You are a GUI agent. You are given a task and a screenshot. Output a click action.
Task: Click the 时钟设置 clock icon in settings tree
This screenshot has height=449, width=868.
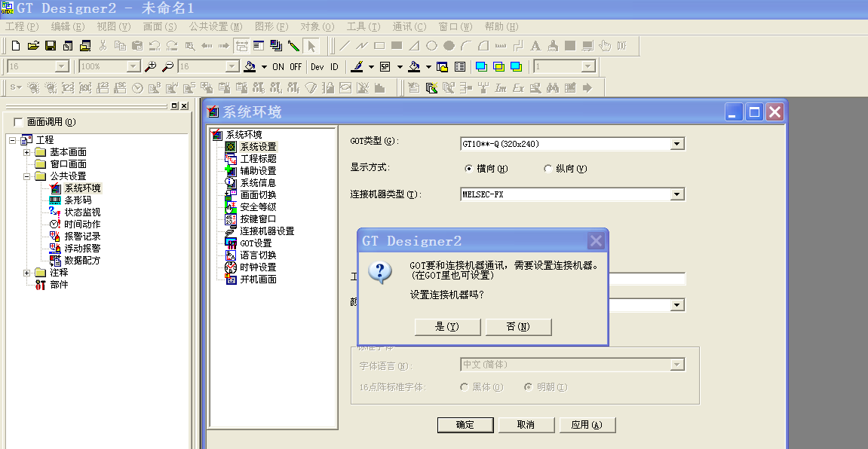coord(232,267)
